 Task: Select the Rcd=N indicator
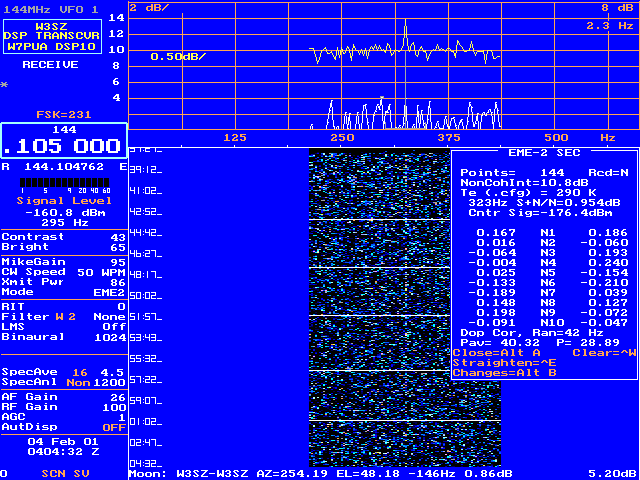click(608, 173)
